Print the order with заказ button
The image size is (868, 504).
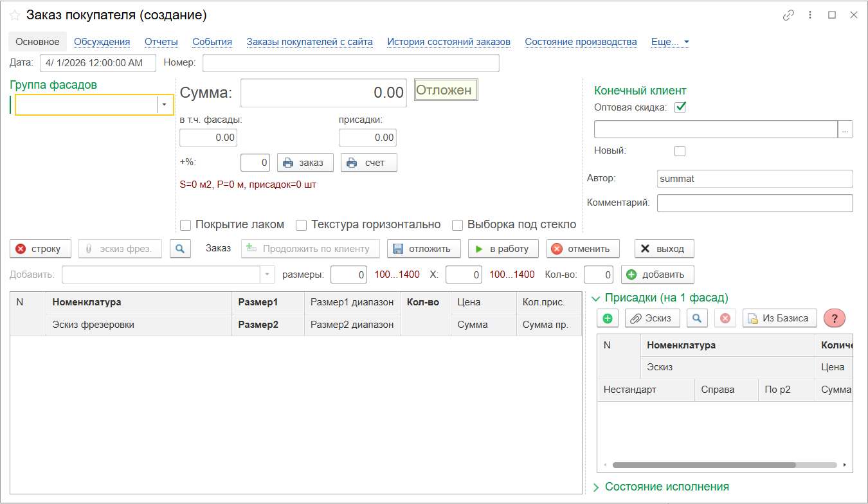tap(305, 163)
